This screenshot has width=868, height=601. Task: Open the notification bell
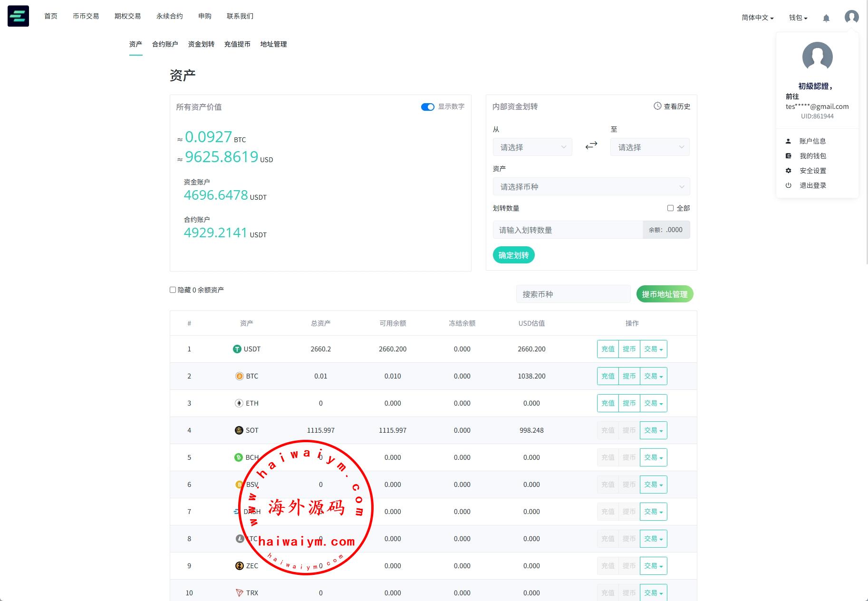[x=826, y=18]
